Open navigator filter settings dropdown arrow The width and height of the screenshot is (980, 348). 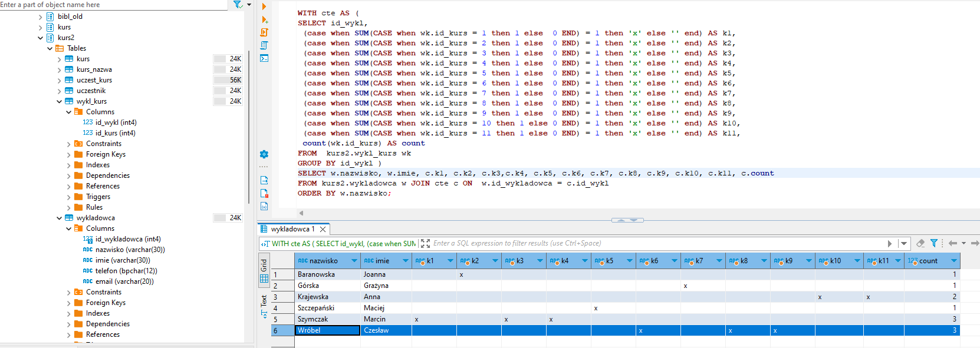(x=249, y=5)
